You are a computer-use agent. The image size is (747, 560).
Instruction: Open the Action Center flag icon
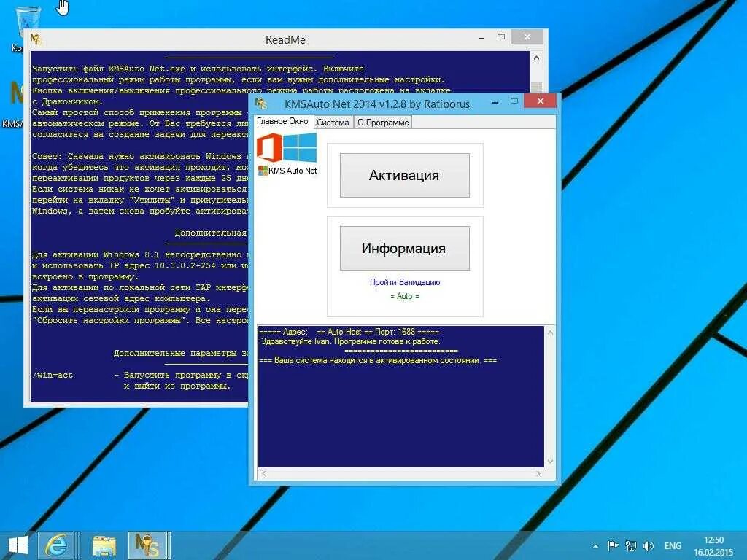click(x=613, y=545)
